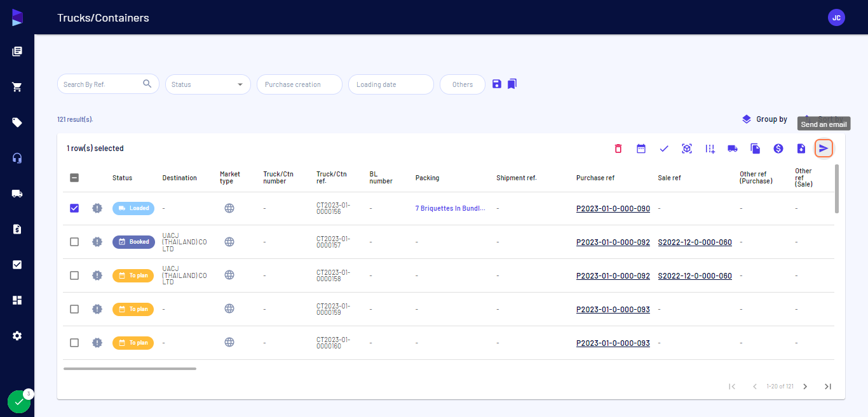Screen dimensions: 868x417
Task: Click the Destination column header
Action: pos(180,178)
